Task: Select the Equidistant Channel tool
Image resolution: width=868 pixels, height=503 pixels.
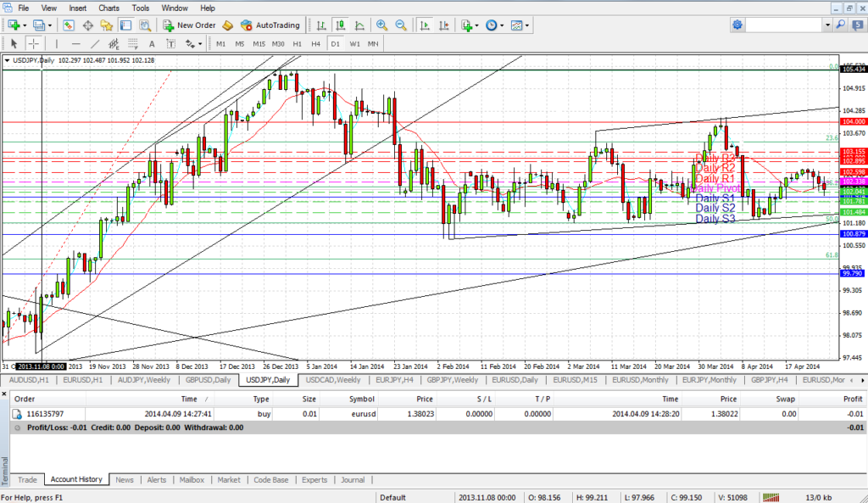Action: [114, 43]
